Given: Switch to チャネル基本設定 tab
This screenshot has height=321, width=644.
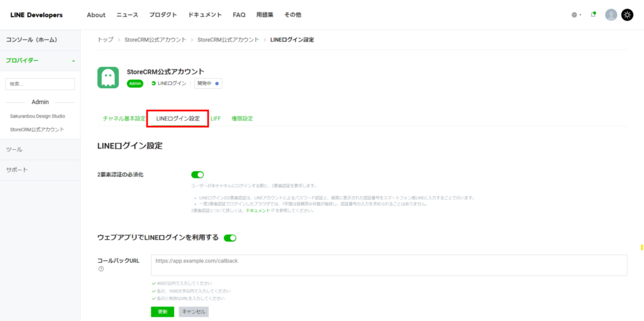Looking at the screenshot, I should (124, 118).
